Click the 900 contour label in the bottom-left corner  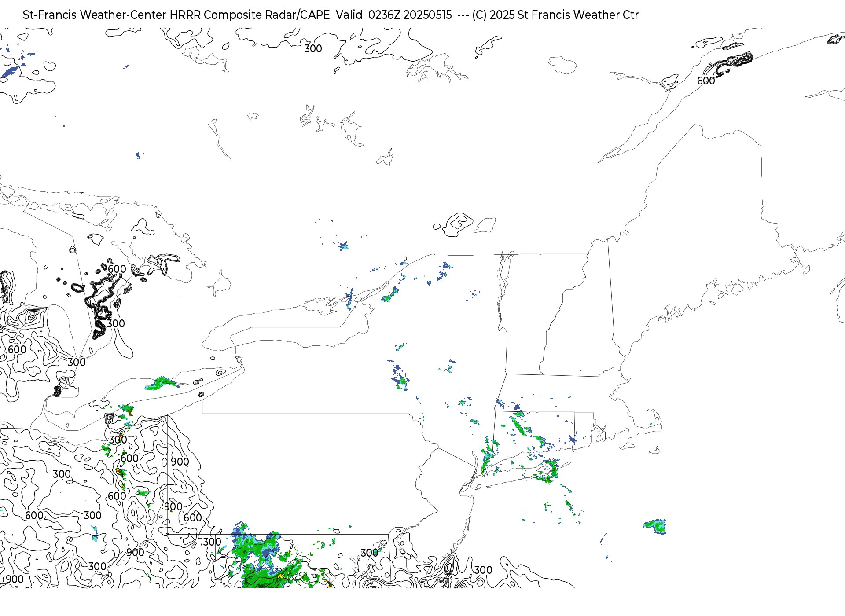15,579
